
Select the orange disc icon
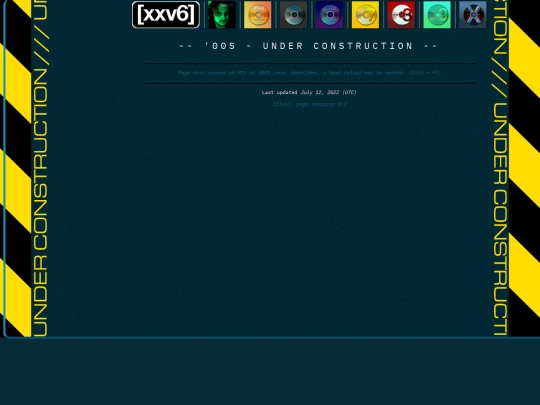pyautogui.click(x=258, y=14)
